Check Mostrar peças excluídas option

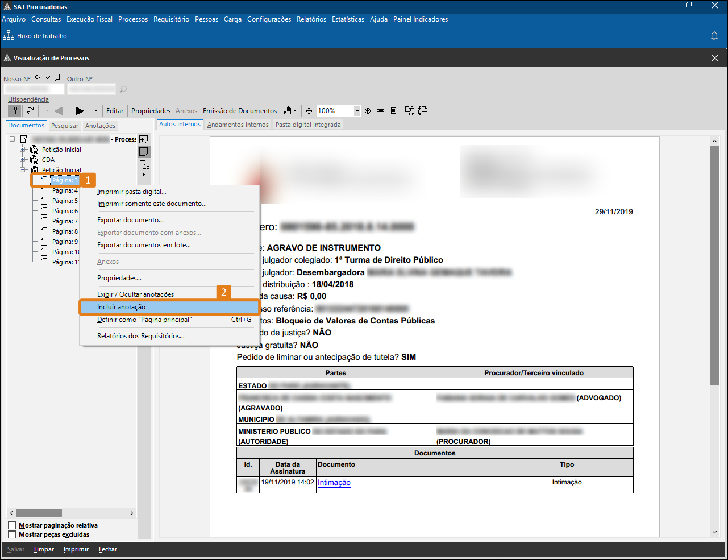[x=13, y=534]
